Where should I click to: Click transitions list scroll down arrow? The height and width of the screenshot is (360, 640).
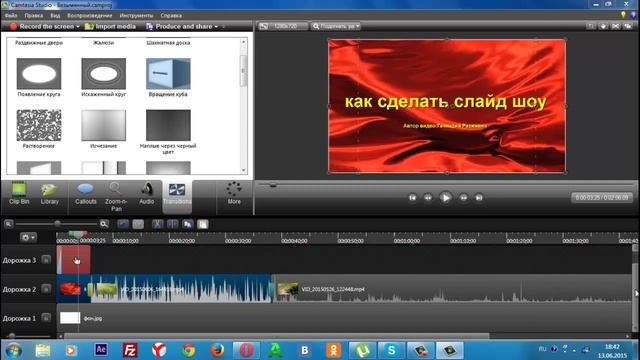pyautogui.click(x=244, y=170)
